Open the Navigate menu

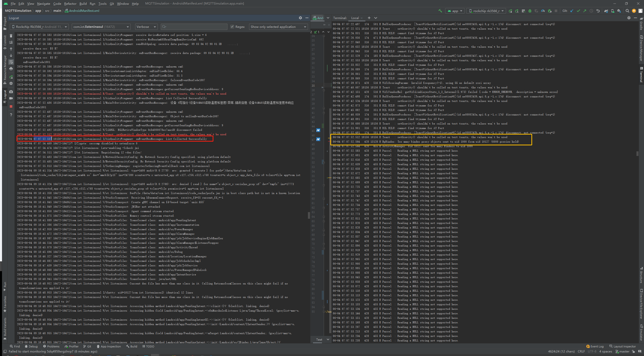coord(43,4)
